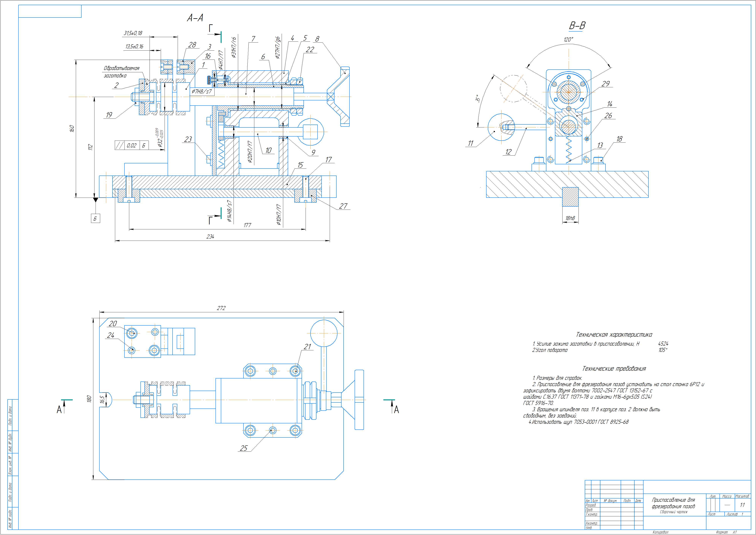
Task: Select the rotation angle value '105°'
Action: (663, 350)
